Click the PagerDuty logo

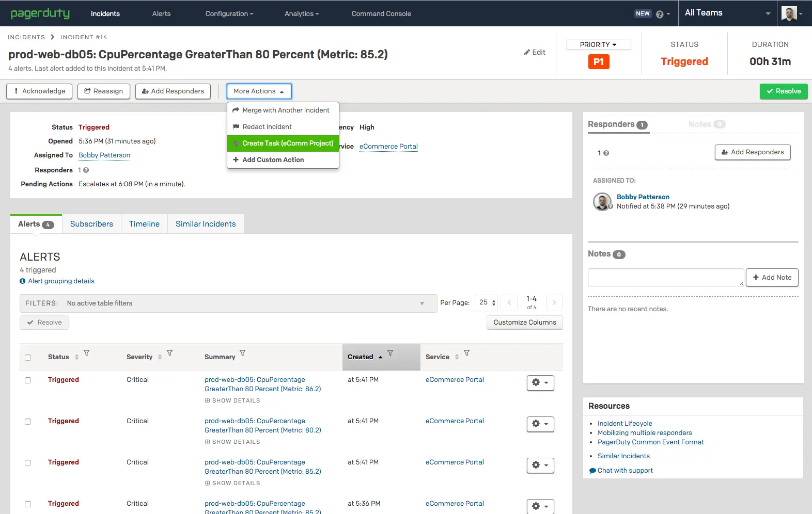[40, 13]
